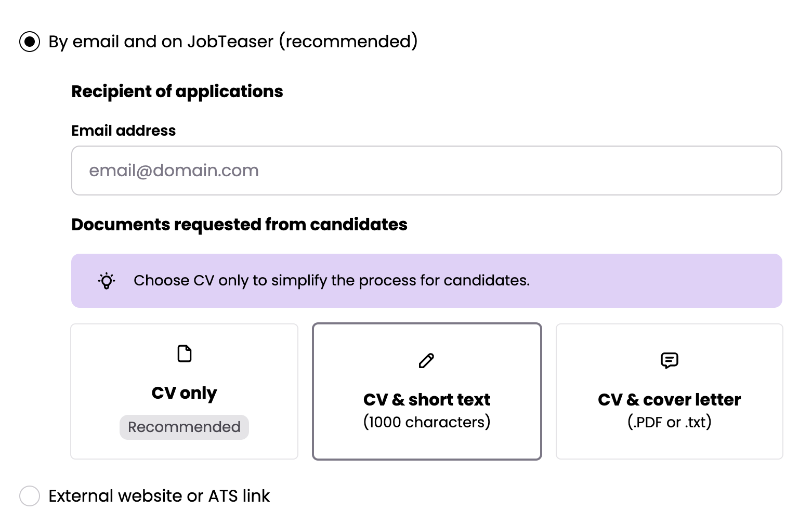Click the "Recommended" badge
Image resolution: width=812 pixels, height=523 pixels.
click(184, 427)
